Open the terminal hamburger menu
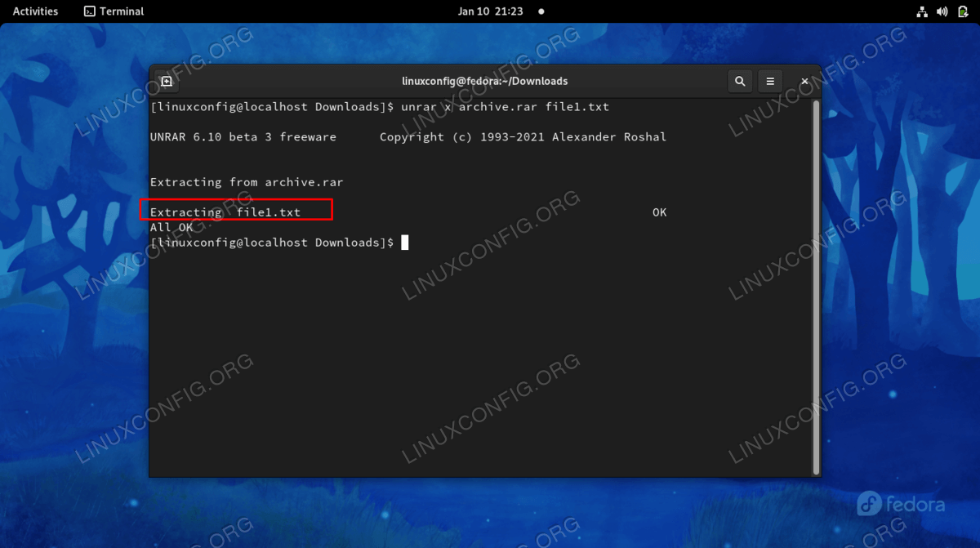The height and width of the screenshot is (548, 980). click(770, 82)
